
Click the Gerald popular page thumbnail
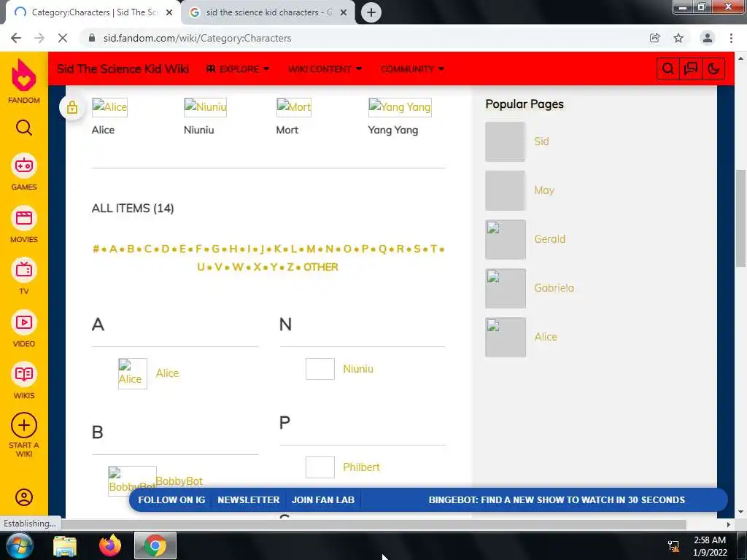pyautogui.click(x=506, y=239)
